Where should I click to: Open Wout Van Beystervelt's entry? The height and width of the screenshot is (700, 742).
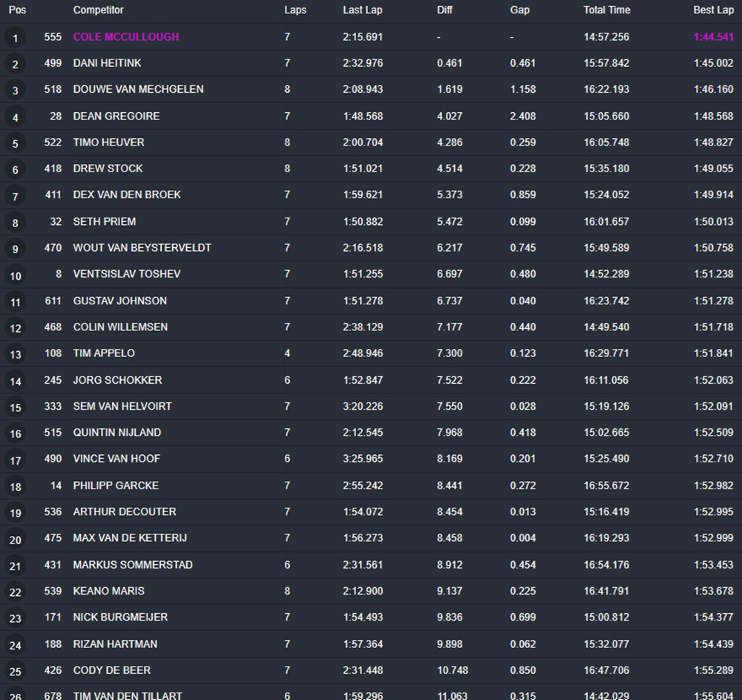coord(142,247)
